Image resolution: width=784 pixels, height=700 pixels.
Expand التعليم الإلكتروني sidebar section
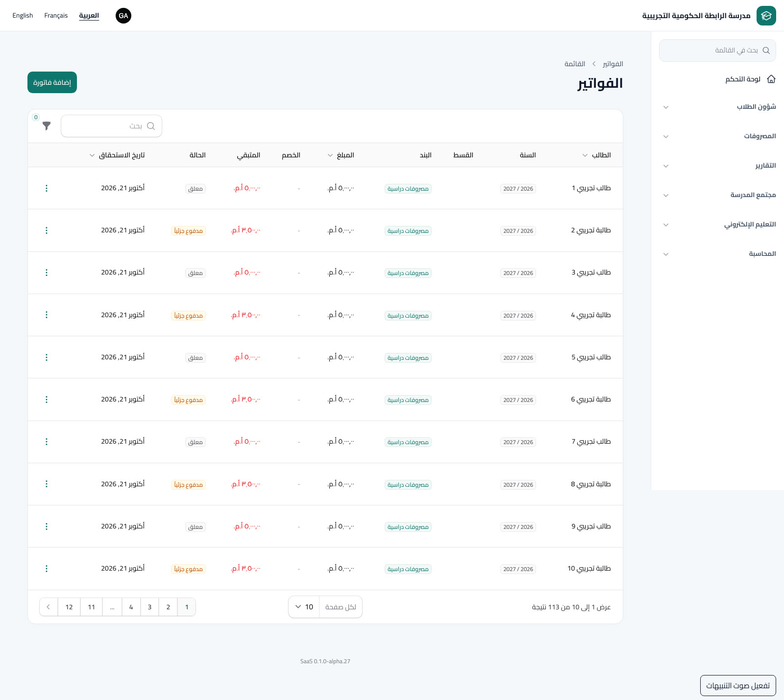click(x=717, y=225)
